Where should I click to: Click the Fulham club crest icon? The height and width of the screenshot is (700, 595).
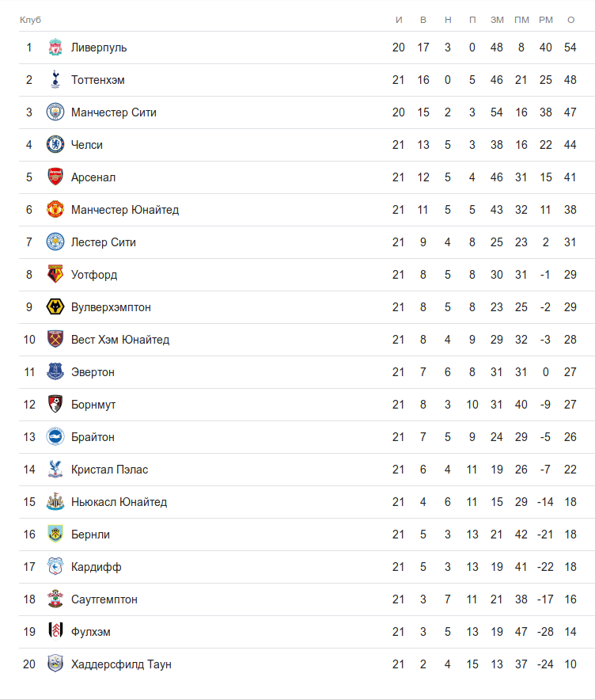55,632
